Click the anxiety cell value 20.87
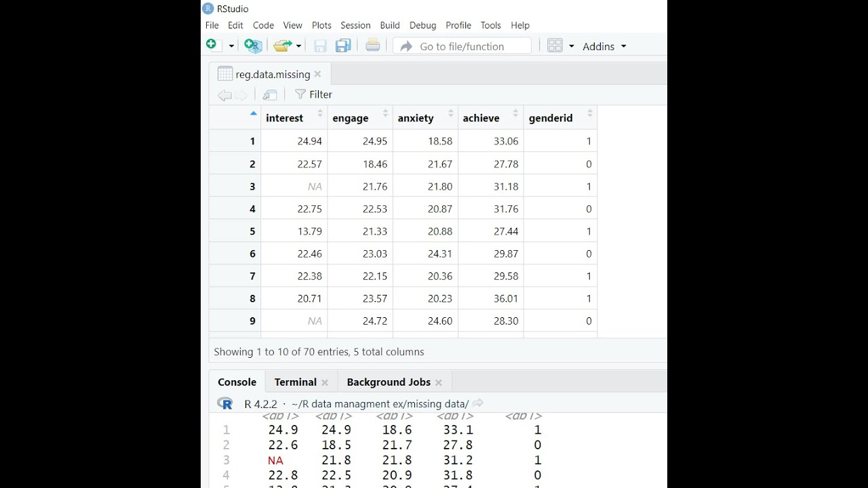 [x=440, y=209]
